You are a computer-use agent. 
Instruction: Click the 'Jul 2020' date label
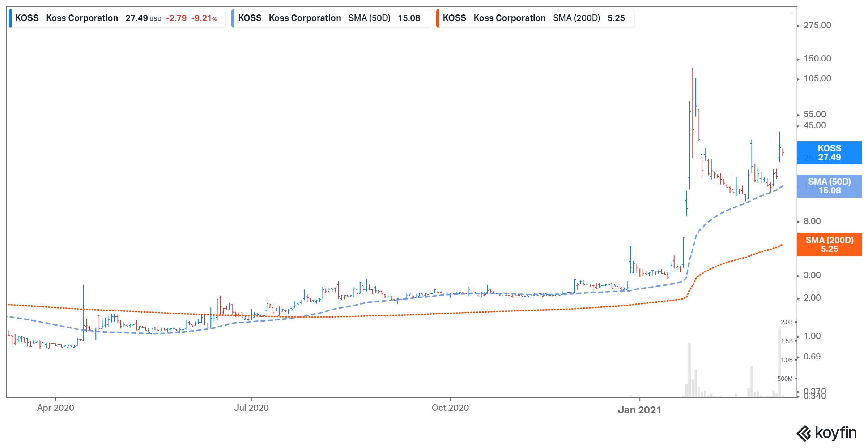click(x=251, y=408)
